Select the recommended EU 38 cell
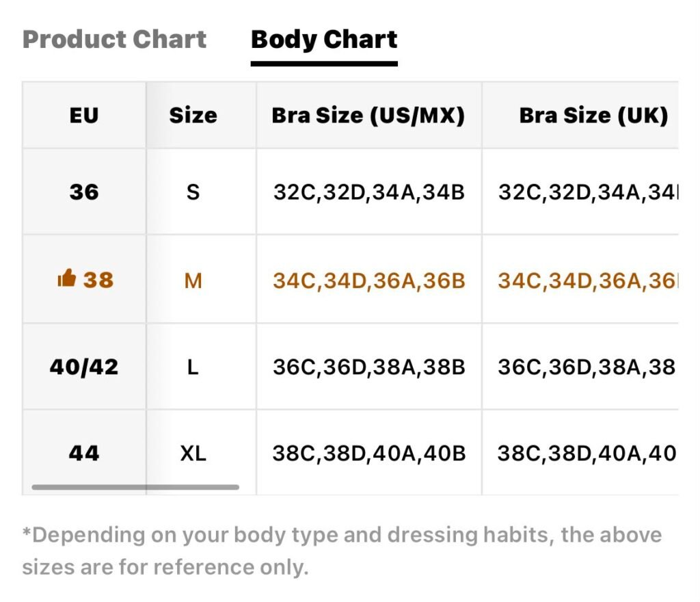This screenshot has height=602, width=700. (84, 280)
